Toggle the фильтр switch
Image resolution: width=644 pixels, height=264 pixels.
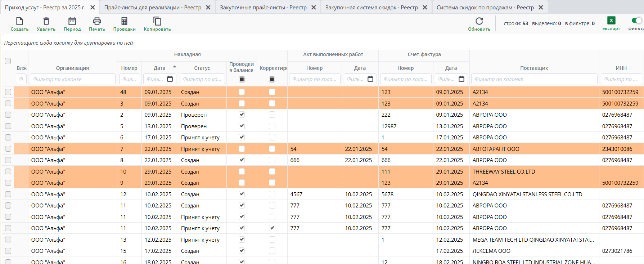click(x=636, y=21)
